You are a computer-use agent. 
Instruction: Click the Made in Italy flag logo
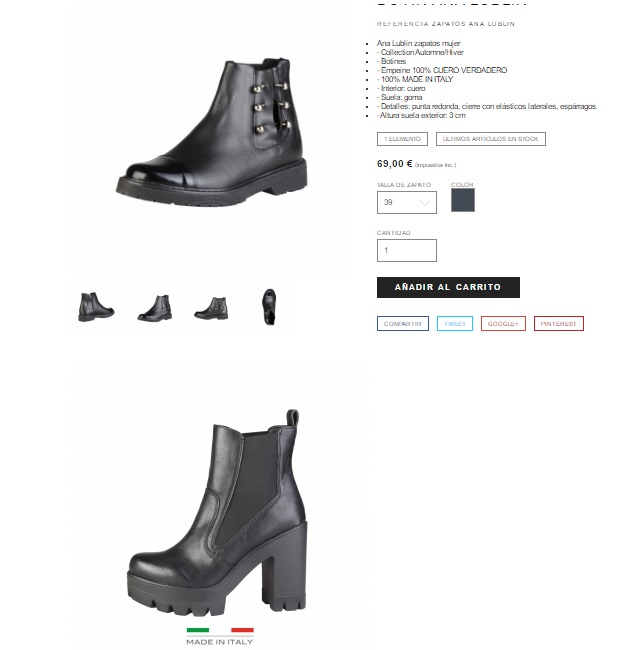point(220,637)
